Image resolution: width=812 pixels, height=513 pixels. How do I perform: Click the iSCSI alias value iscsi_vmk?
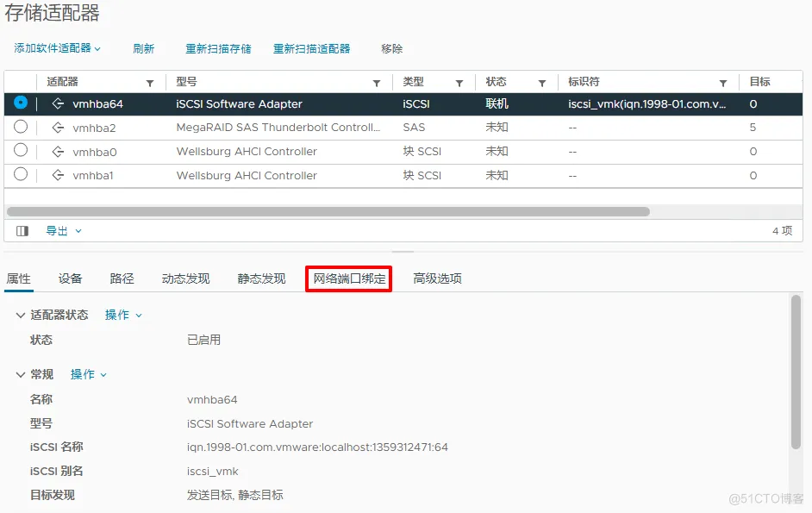click(212, 472)
